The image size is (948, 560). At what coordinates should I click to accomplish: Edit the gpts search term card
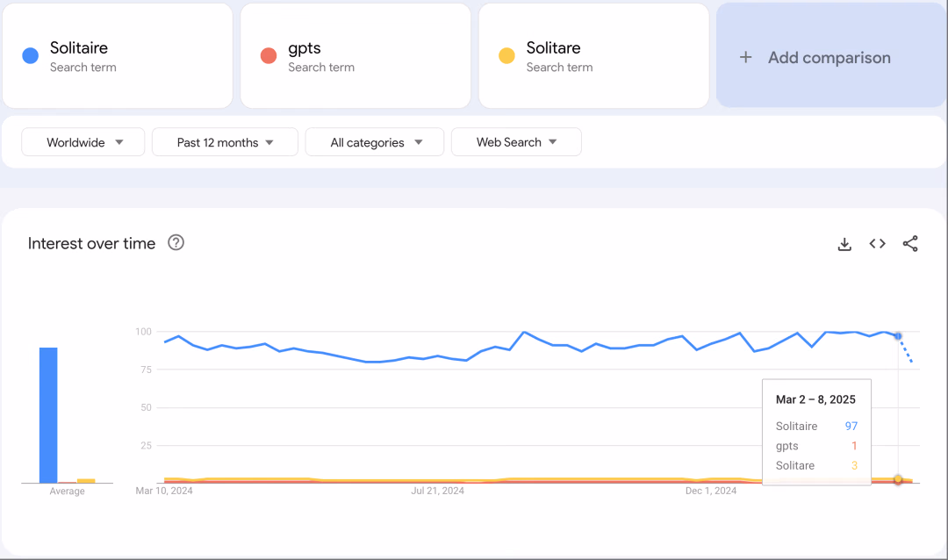pos(355,55)
